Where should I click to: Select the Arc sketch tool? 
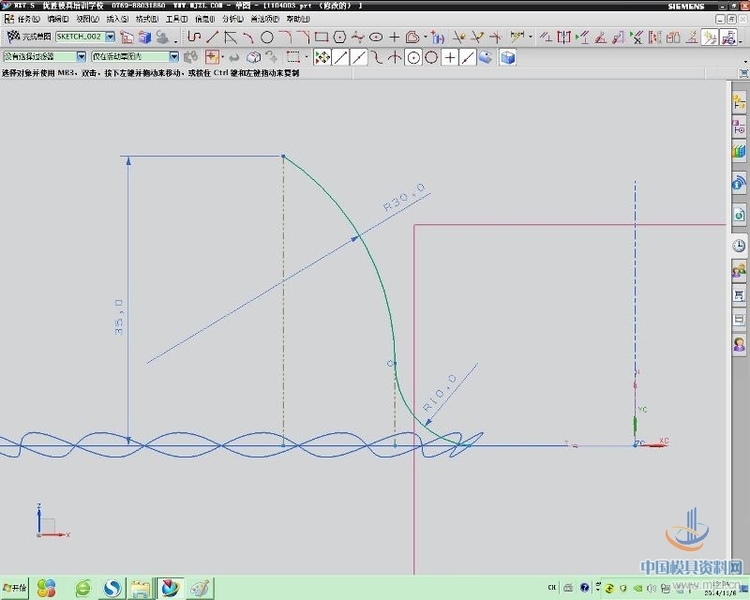248,37
